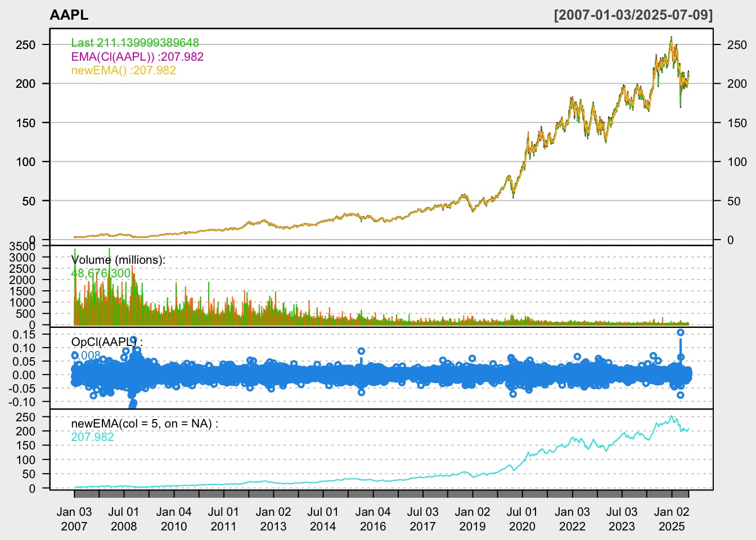Click the yellow newEMA() :207.982 legend
756x540 pixels.
point(123,70)
